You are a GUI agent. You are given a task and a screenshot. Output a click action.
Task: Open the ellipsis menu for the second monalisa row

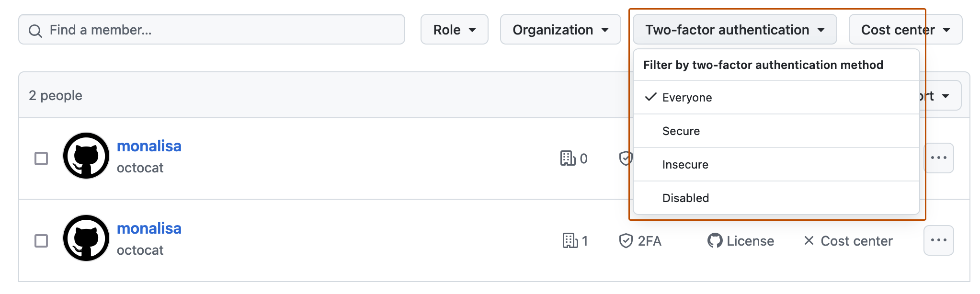click(x=938, y=240)
